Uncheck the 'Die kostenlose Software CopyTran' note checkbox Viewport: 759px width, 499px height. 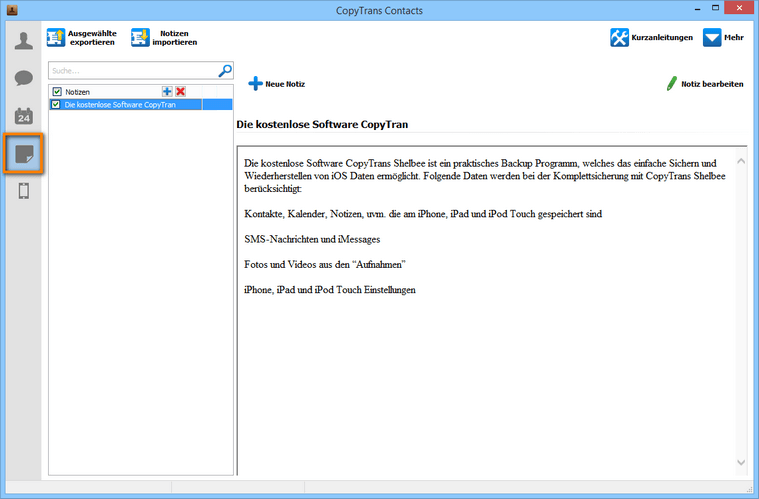point(56,105)
